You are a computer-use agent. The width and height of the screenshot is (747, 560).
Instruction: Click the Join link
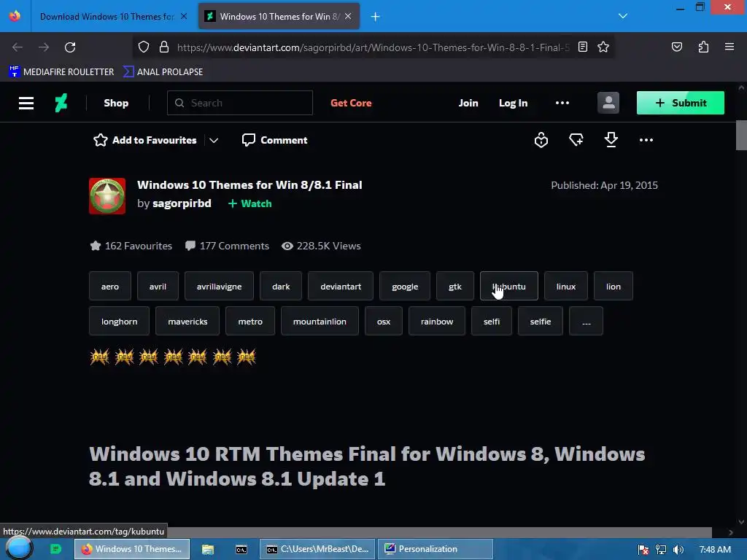pyautogui.click(x=468, y=103)
